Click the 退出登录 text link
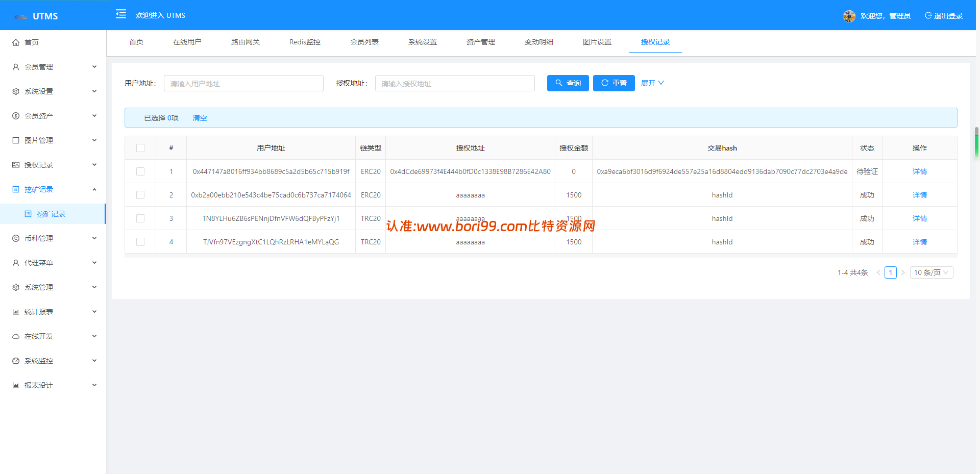The height and width of the screenshot is (474, 980). 948,16
